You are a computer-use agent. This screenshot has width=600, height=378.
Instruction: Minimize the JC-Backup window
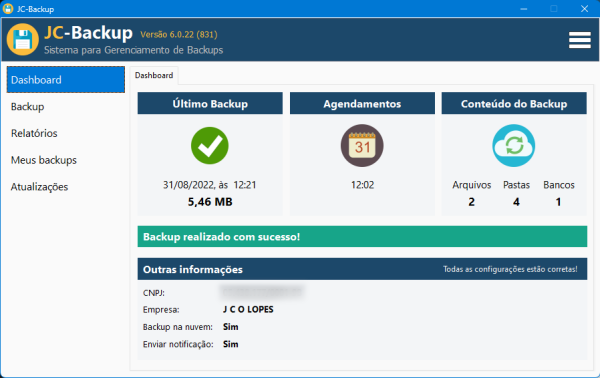pos(524,8)
